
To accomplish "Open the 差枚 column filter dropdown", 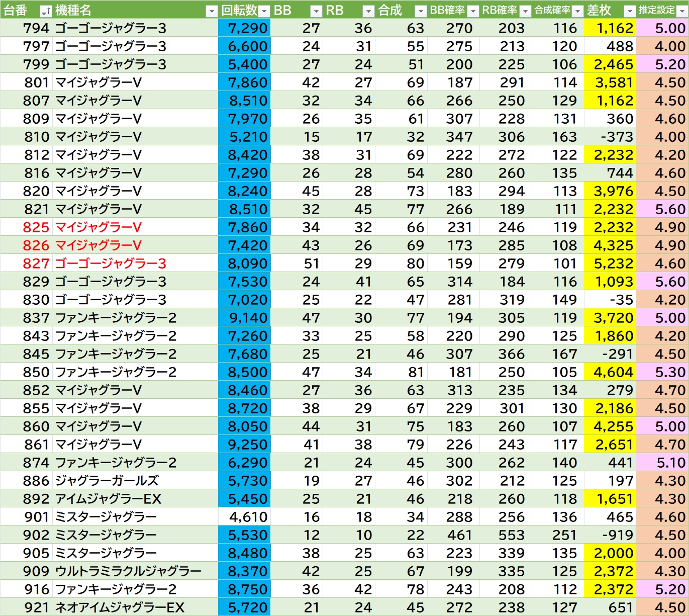I will pyautogui.click(x=630, y=11).
